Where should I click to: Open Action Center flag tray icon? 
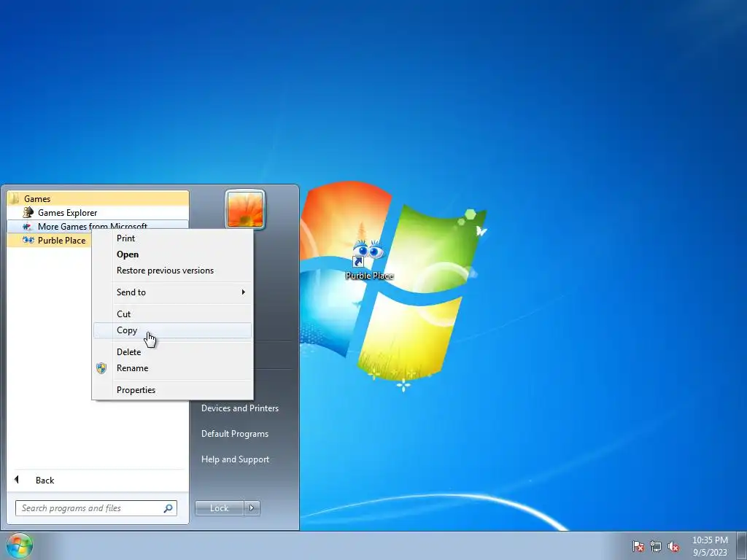pyautogui.click(x=638, y=546)
